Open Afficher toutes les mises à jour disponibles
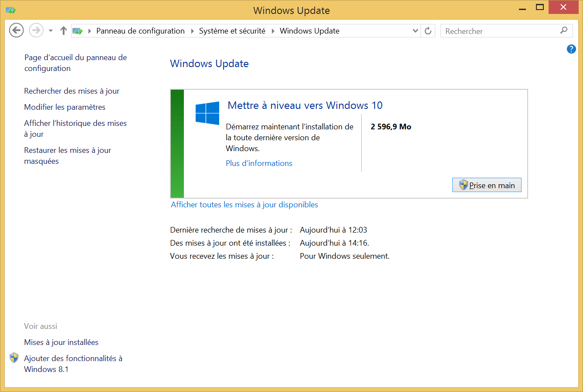Image resolution: width=583 pixels, height=392 pixels. (x=244, y=205)
